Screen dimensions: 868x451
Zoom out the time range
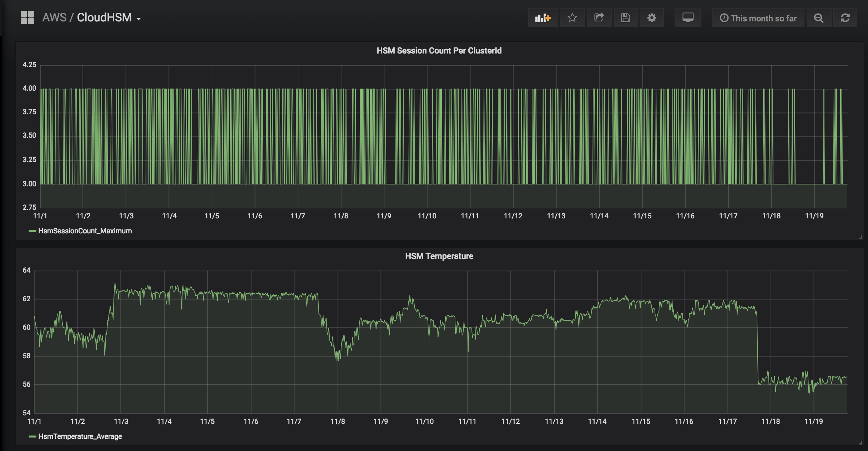tap(819, 18)
